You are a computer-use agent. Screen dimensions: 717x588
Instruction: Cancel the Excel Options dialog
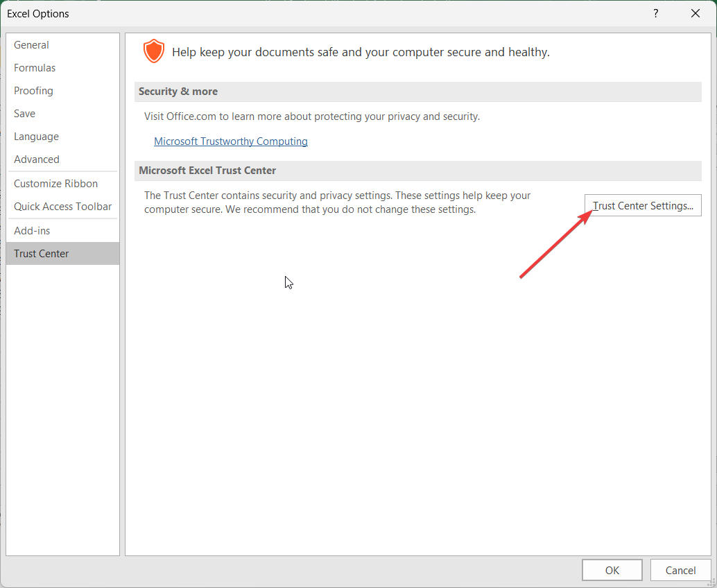(680, 570)
